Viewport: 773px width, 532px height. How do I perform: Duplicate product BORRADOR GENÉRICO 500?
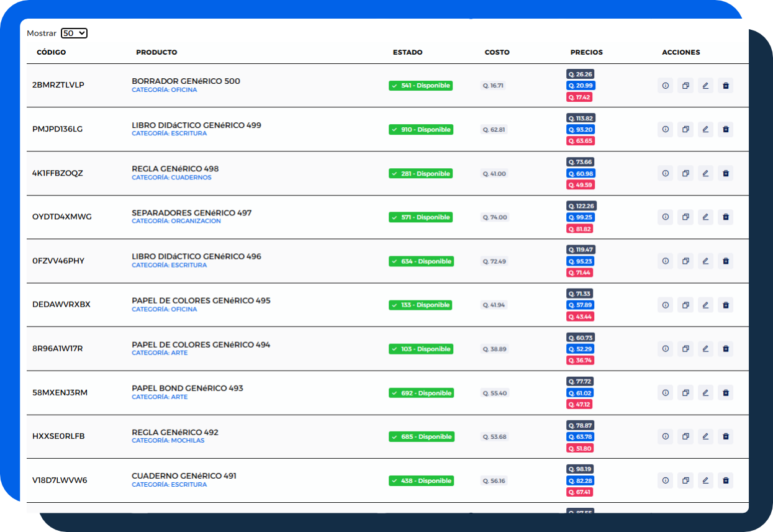(x=685, y=86)
